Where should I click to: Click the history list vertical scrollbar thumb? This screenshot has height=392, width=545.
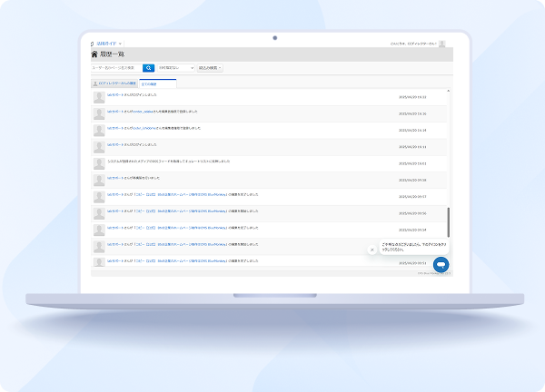pyautogui.click(x=448, y=222)
